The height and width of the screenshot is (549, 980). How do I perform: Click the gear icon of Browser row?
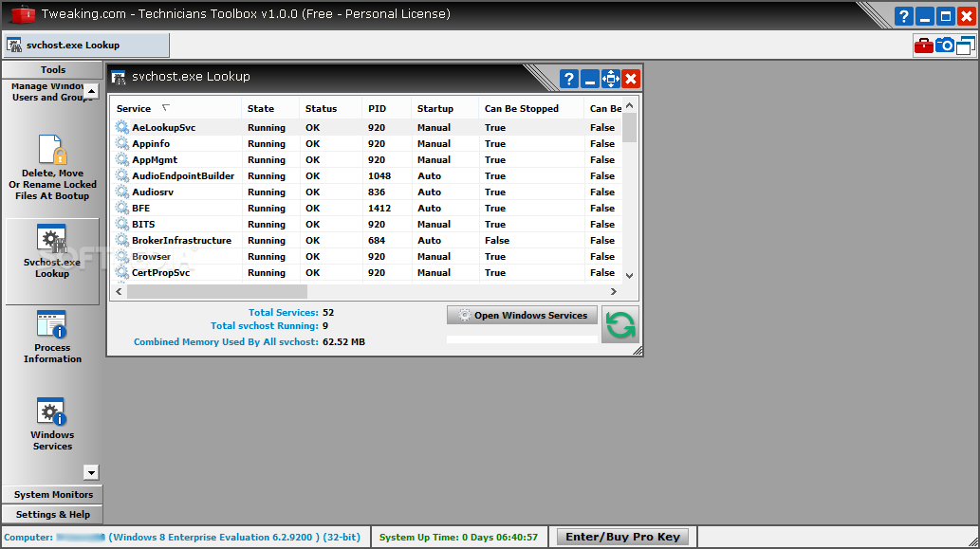(122, 257)
